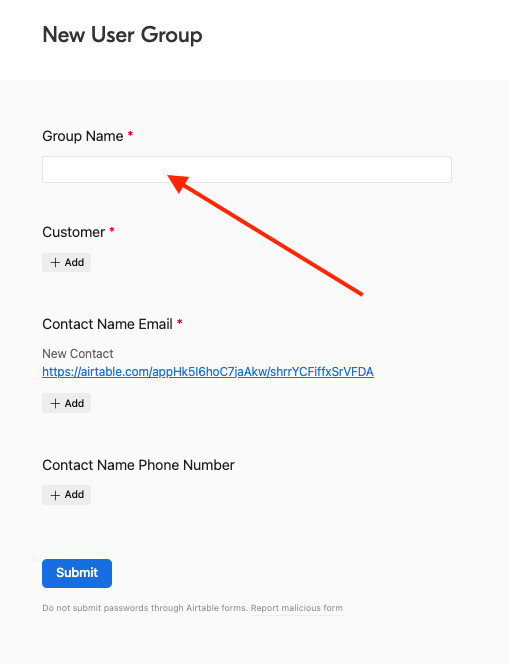Submit the New User Group form
The image size is (509, 664).
77,573
